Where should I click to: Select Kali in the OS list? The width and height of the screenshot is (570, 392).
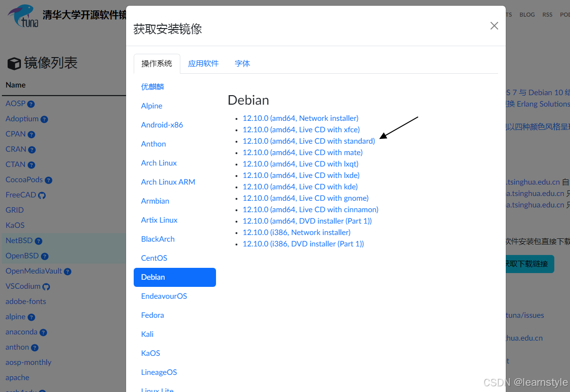(147, 334)
